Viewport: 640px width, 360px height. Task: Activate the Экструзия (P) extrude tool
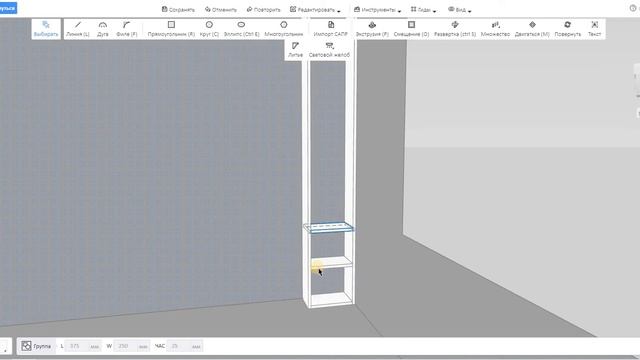pyautogui.click(x=372, y=29)
